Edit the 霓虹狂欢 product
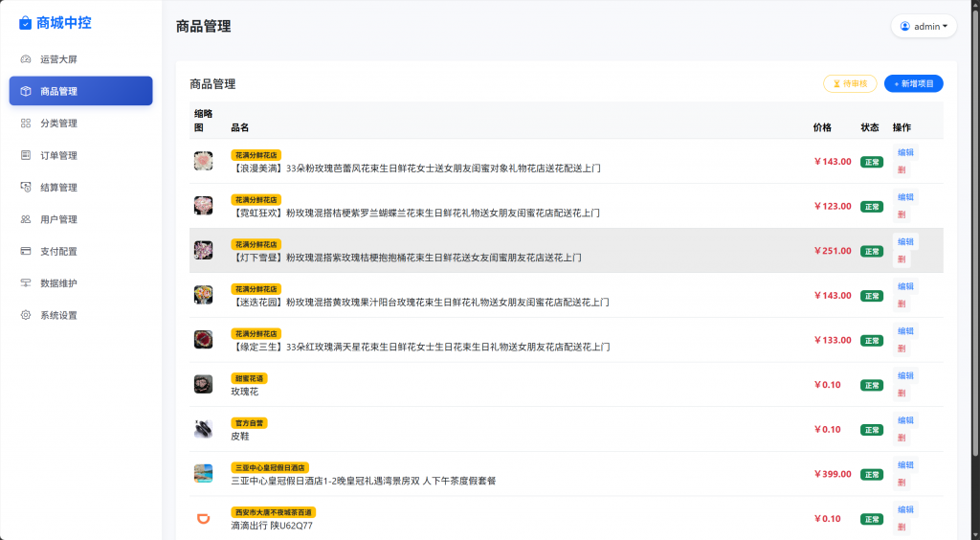 point(905,197)
